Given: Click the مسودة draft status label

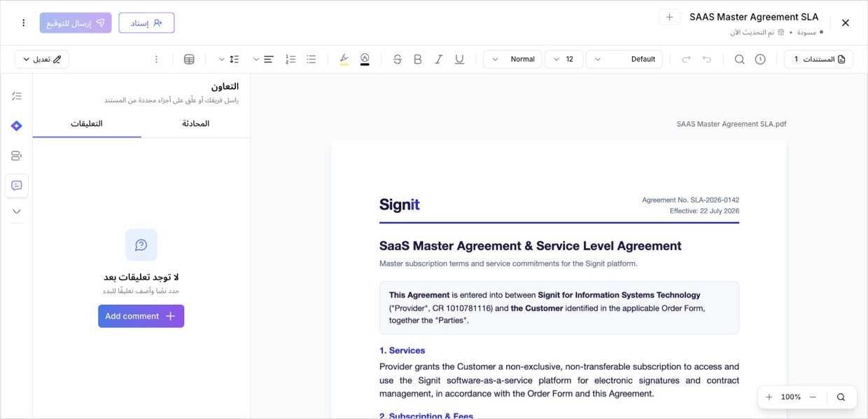Looking at the screenshot, I should [806, 32].
